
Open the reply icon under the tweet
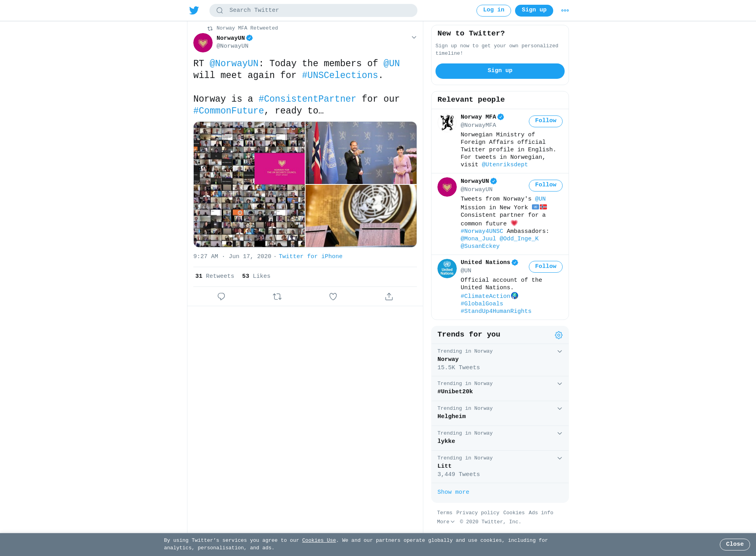point(221,296)
